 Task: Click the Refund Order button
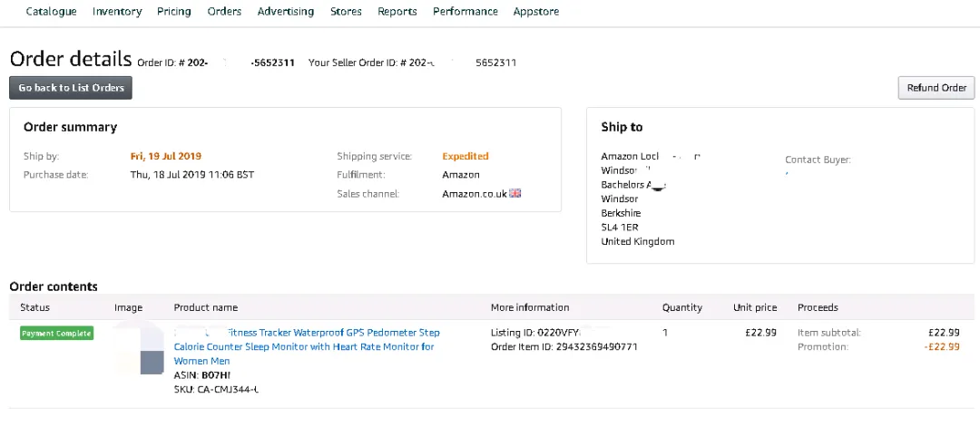tap(936, 88)
